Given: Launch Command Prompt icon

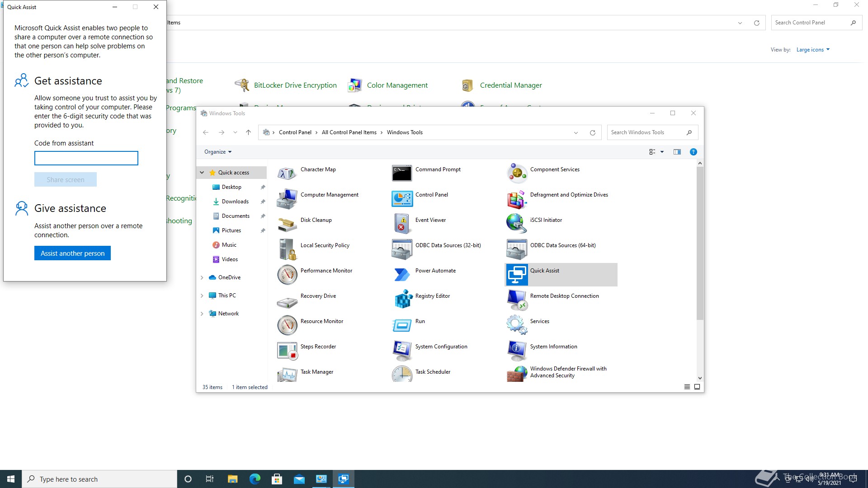Looking at the screenshot, I should pyautogui.click(x=402, y=173).
